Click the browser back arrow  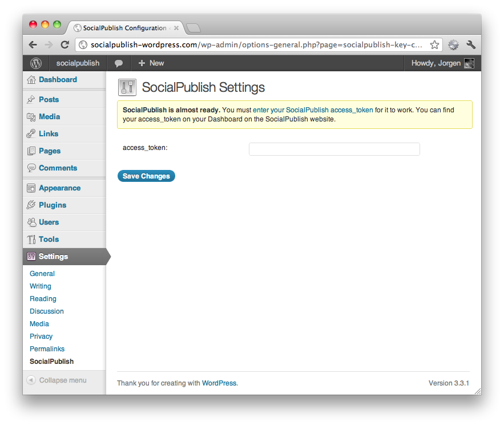[x=33, y=44]
